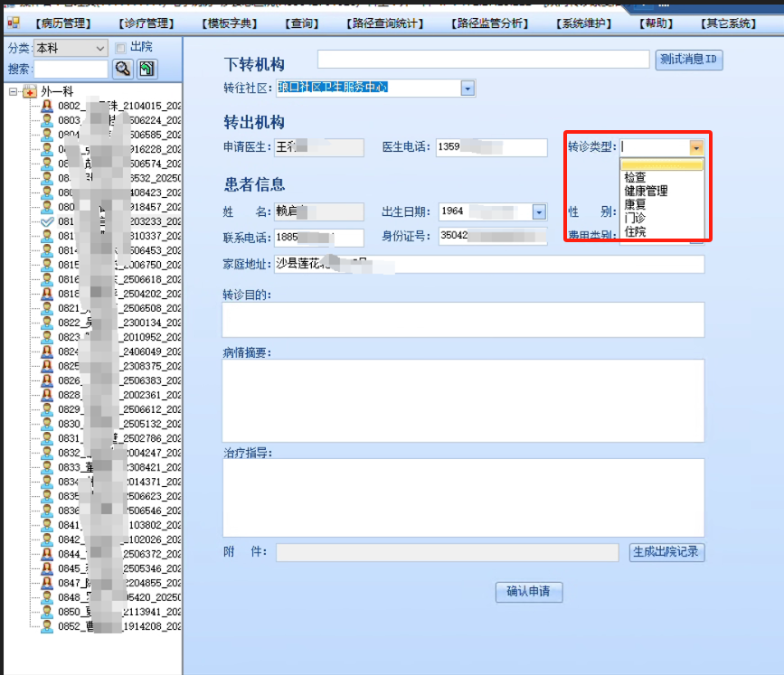Click the 联系电话 input field

[x=319, y=238]
